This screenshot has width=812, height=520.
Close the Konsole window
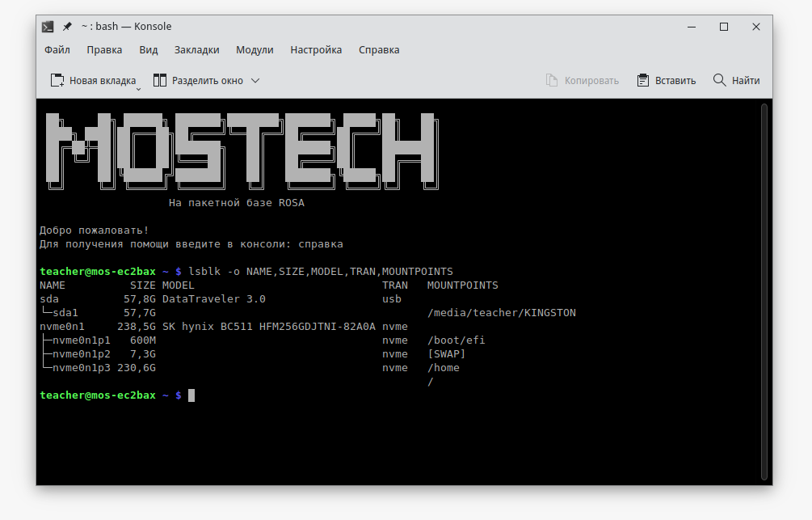point(756,27)
